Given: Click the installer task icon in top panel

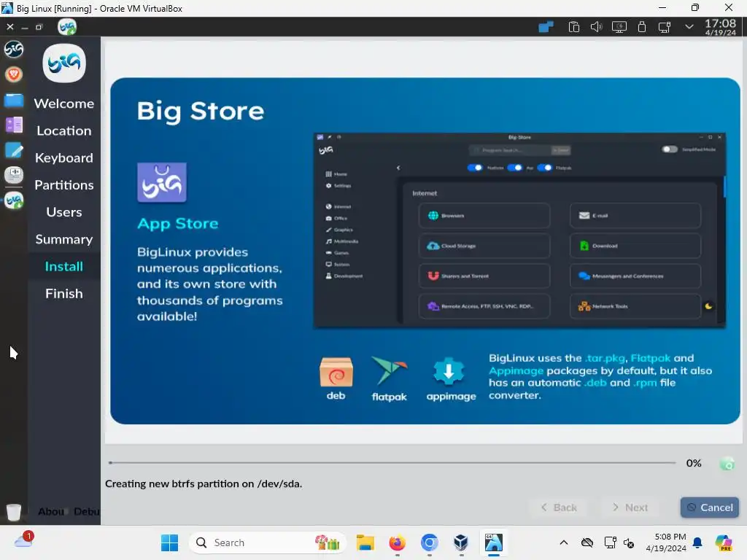Looking at the screenshot, I should (67, 27).
